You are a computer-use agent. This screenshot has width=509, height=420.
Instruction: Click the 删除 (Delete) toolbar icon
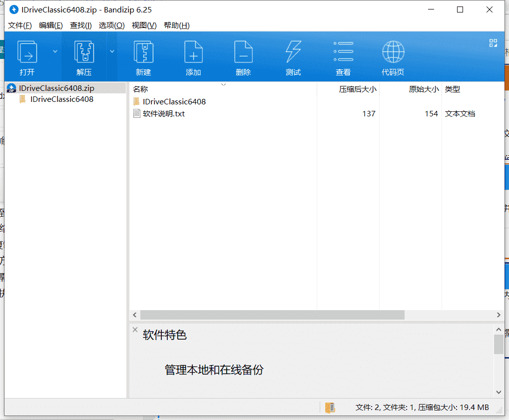[x=243, y=52]
